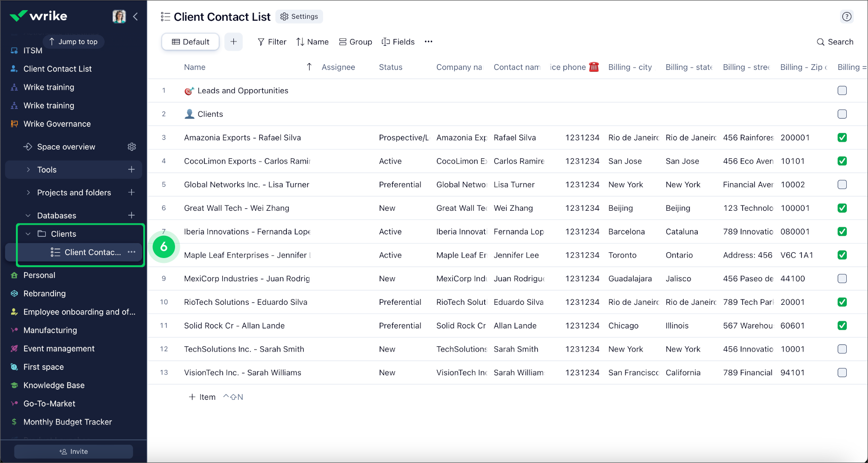Open the Fields configuration icon

(x=398, y=41)
